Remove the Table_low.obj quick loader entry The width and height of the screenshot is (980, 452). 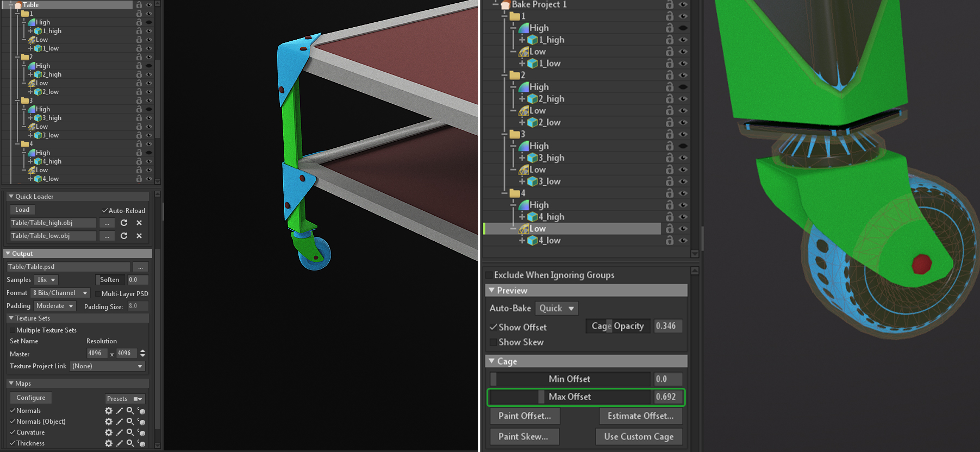[x=139, y=236]
